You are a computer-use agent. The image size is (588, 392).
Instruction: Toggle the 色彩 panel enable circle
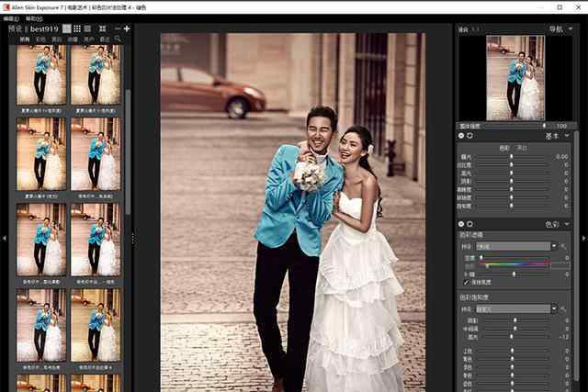pos(461,223)
